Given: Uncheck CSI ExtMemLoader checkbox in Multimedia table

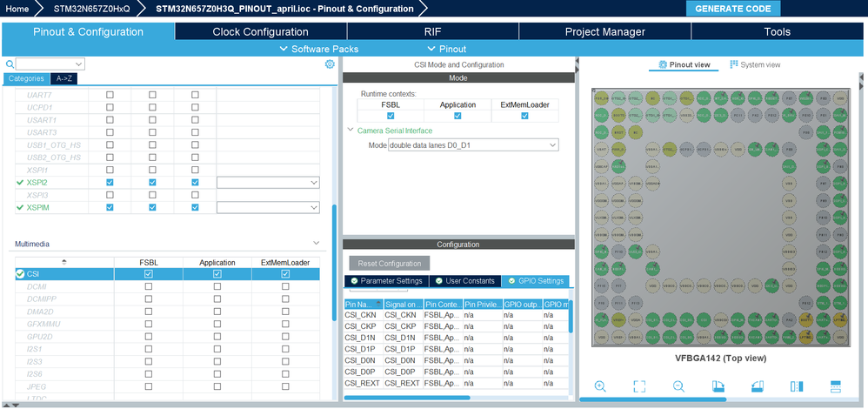Looking at the screenshot, I should point(285,274).
